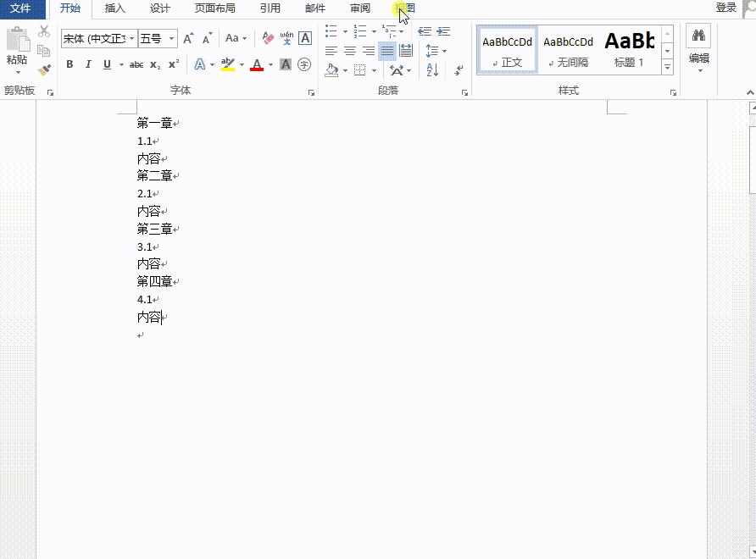756x559 pixels.
Task: Click the Sort A-Z icon
Action: click(x=432, y=70)
